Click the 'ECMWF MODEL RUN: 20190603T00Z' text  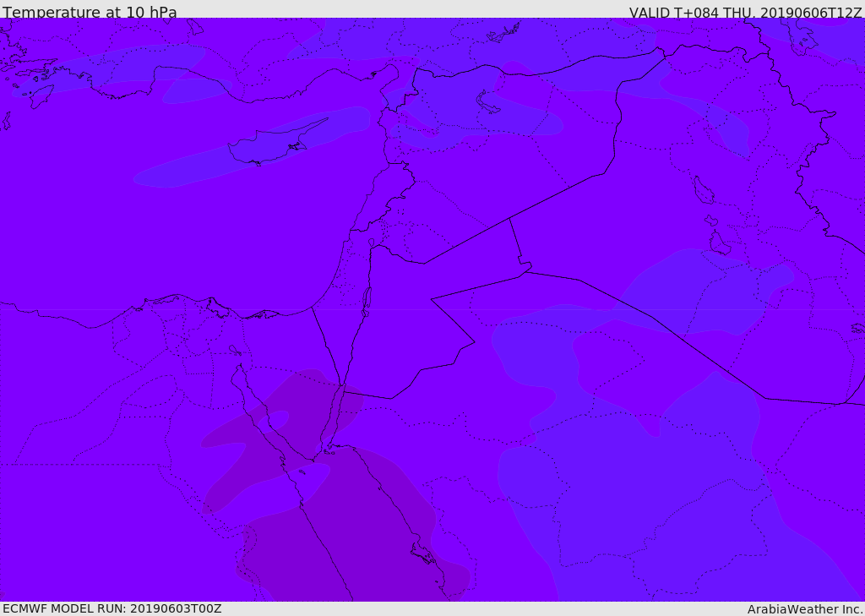[x=112, y=608]
